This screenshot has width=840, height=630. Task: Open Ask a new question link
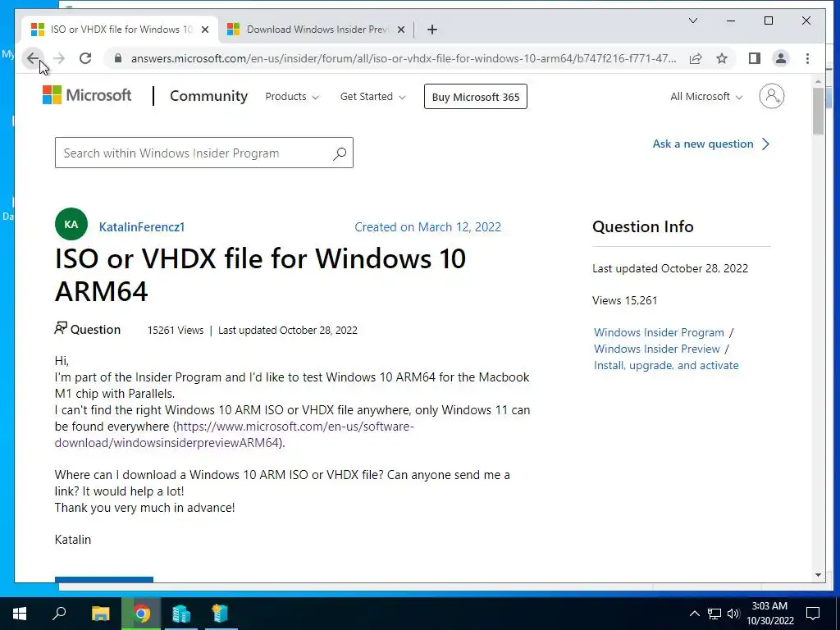[x=711, y=144]
